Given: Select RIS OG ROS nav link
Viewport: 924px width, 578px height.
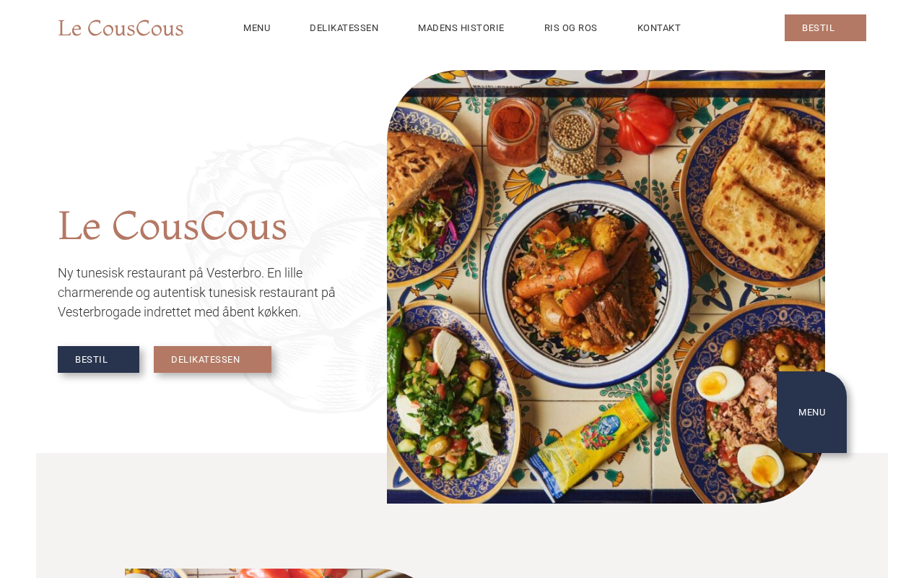Looking at the screenshot, I should coord(571,28).
